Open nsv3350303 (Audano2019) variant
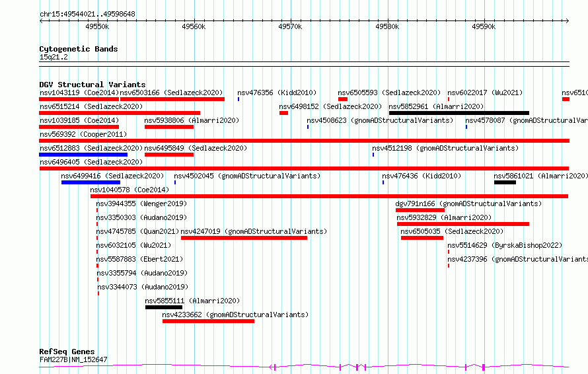This screenshot has height=374, width=588. (x=141, y=217)
